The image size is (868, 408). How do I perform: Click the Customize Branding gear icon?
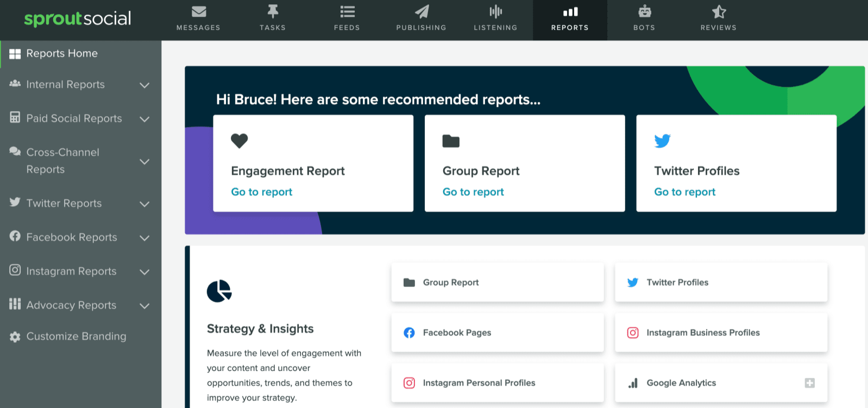[15, 337]
